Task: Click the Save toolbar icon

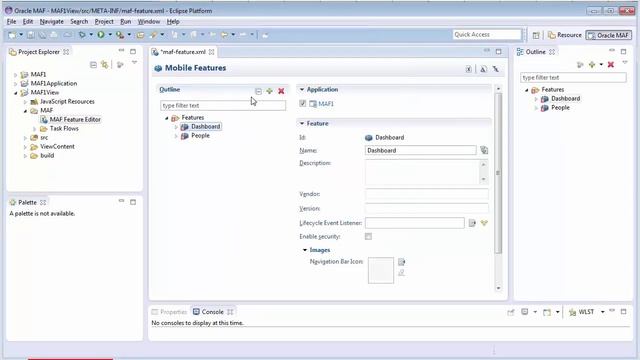Action: tap(31, 35)
